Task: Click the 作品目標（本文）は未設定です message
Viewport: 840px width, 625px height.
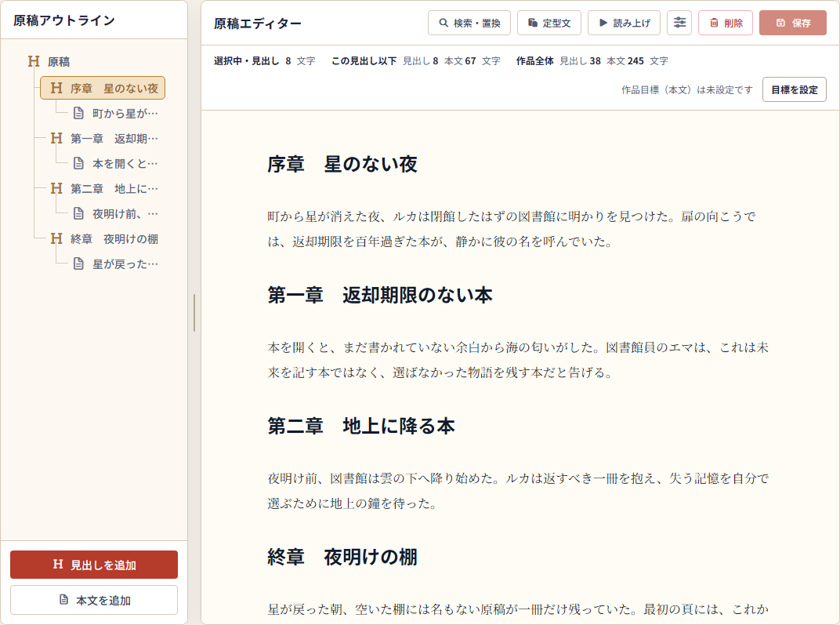Action: pos(686,90)
